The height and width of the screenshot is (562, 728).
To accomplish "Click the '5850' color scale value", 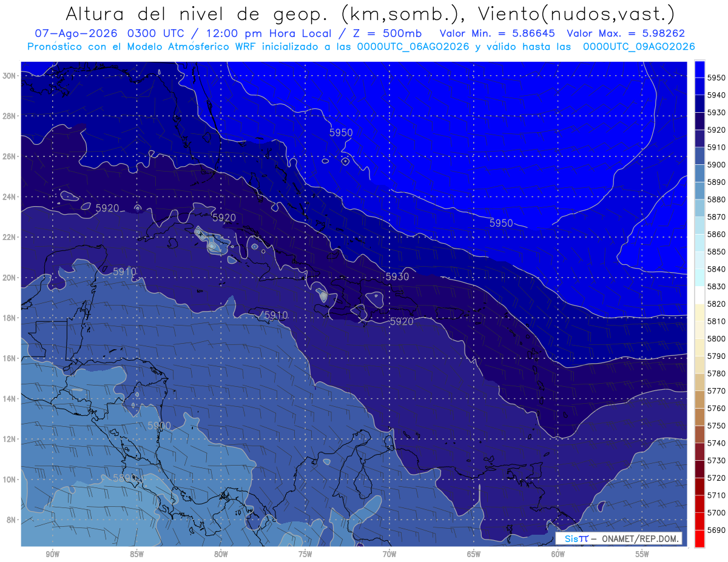I will tap(716, 251).
